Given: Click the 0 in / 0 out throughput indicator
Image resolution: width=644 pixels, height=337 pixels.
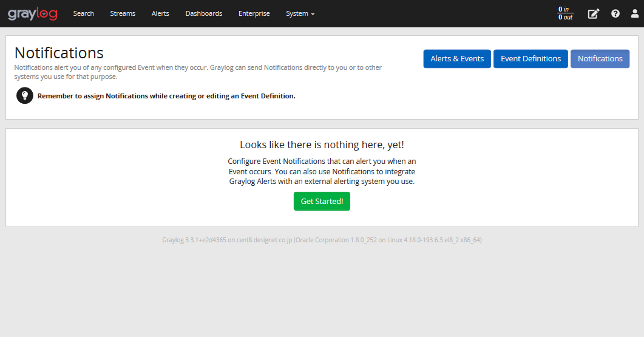Looking at the screenshot, I should (565, 13).
